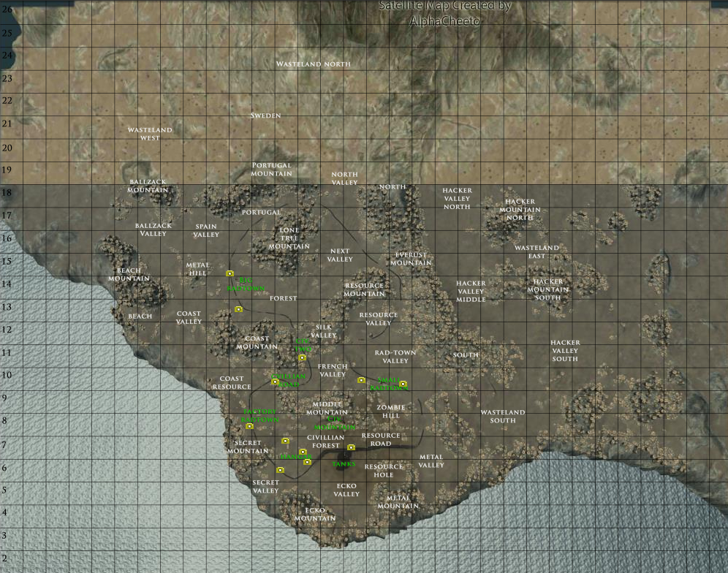728x573 pixels.
Task: Click the green Hangar label
Action: pos(295,457)
